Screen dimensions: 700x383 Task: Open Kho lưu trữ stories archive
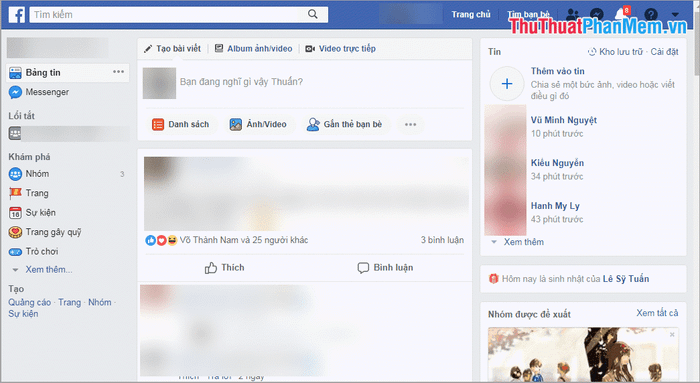pyautogui.click(x=616, y=52)
